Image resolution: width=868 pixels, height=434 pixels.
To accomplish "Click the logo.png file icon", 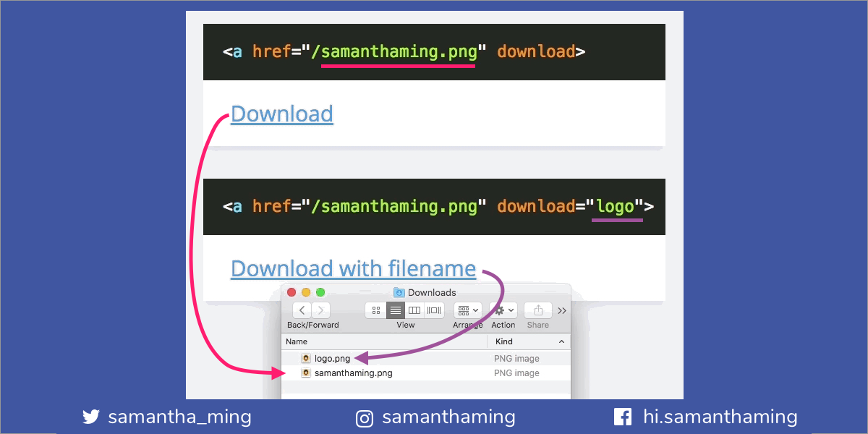I will [x=306, y=358].
